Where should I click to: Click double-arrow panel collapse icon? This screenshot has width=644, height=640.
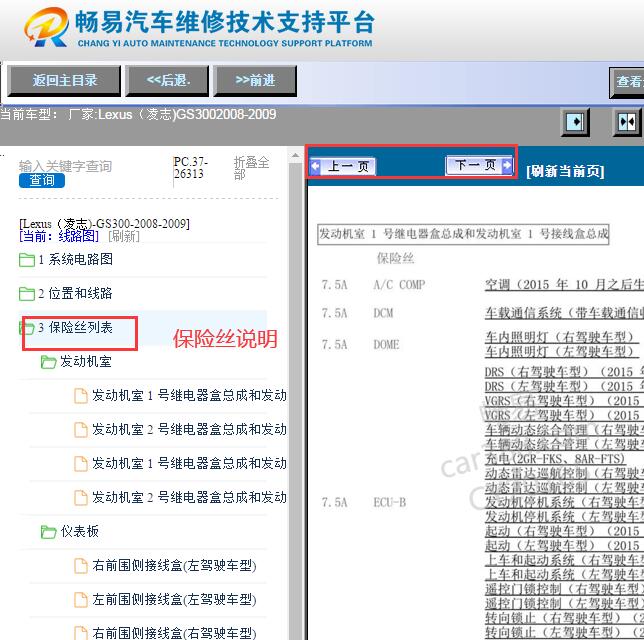point(626,122)
